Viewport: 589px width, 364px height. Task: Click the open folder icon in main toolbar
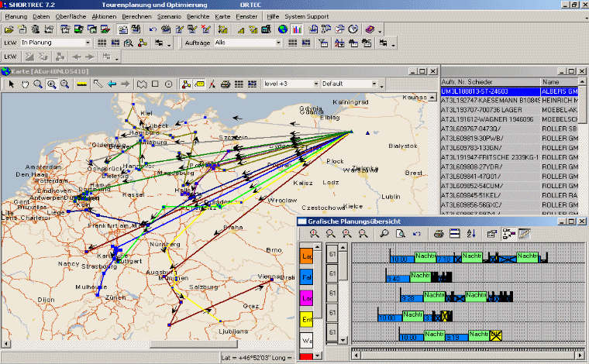(9, 29)
